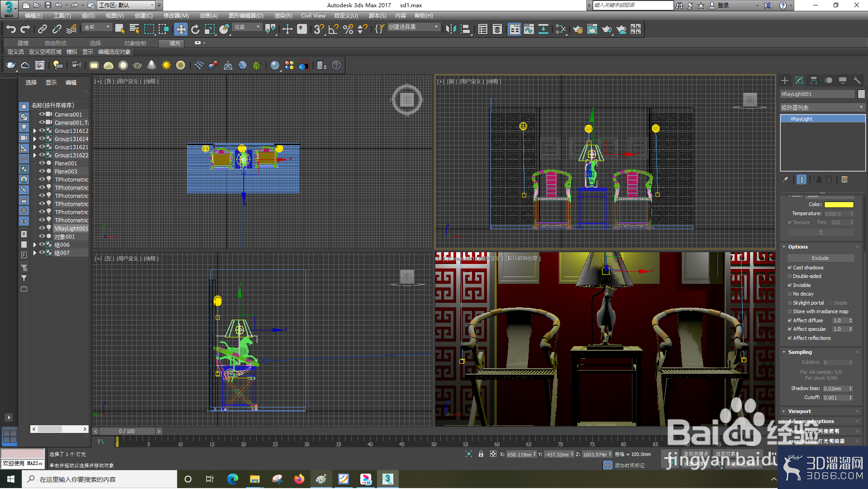Expand the Viewport rollout
Viewport: 868px width, 489px height.
click(799, 411)
